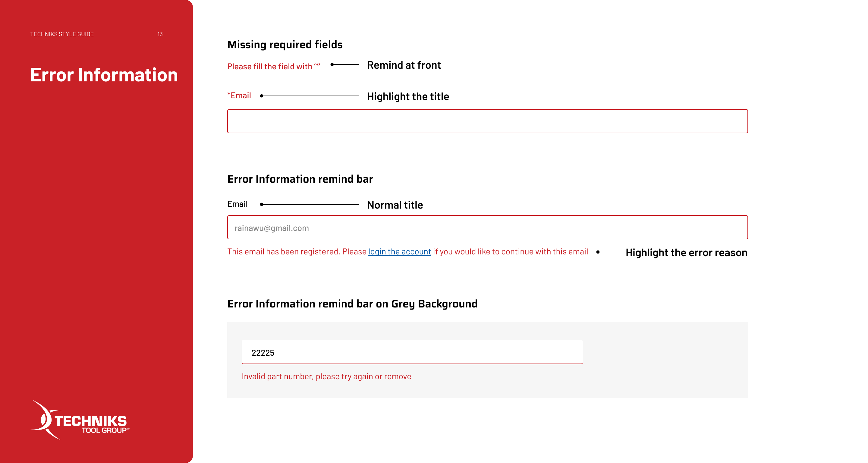Click the black 'Email' normal label
The height and width of the screenshot is (463, 868).
click(x=237, y=204)
